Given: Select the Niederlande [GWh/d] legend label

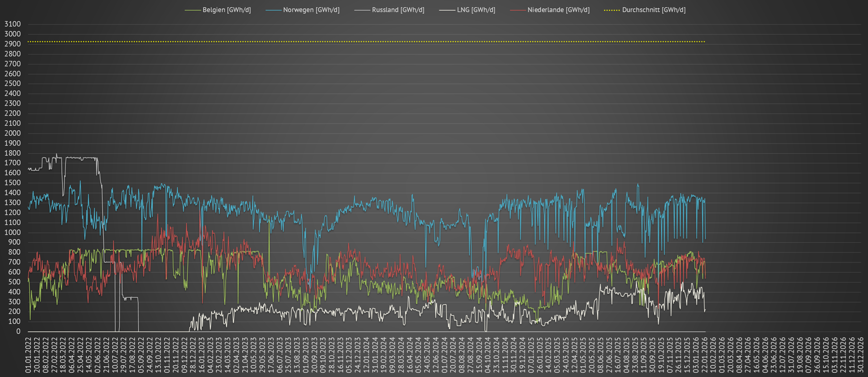Looking at the screenshot, I should (558, 10).
